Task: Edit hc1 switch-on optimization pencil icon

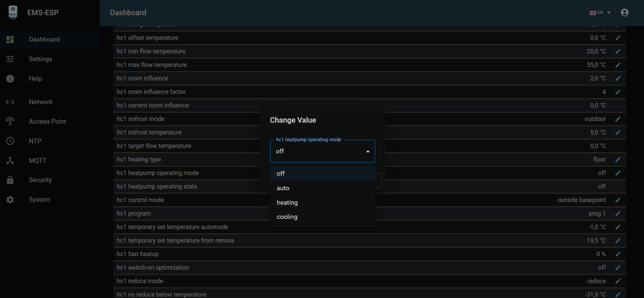Action: point(617,267)
